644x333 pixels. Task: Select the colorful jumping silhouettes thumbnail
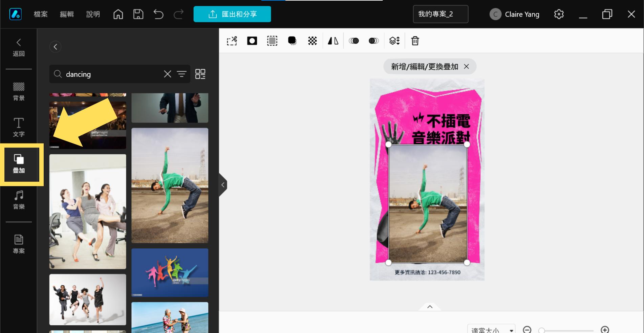click(170, 273)
